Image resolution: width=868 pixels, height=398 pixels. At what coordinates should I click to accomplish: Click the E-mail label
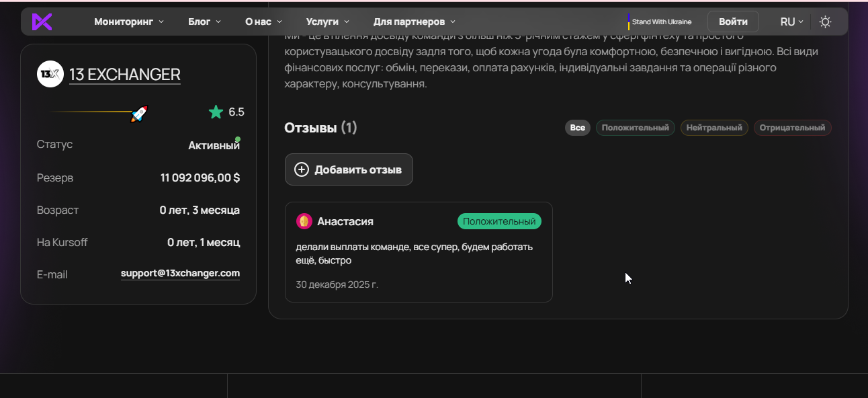[x=52, y=274]
